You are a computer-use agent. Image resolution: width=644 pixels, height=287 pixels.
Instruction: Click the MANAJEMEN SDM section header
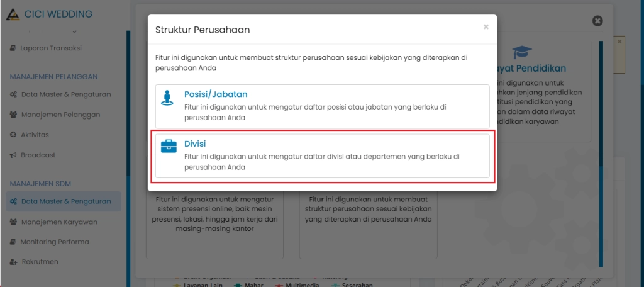tap(41, 184)
